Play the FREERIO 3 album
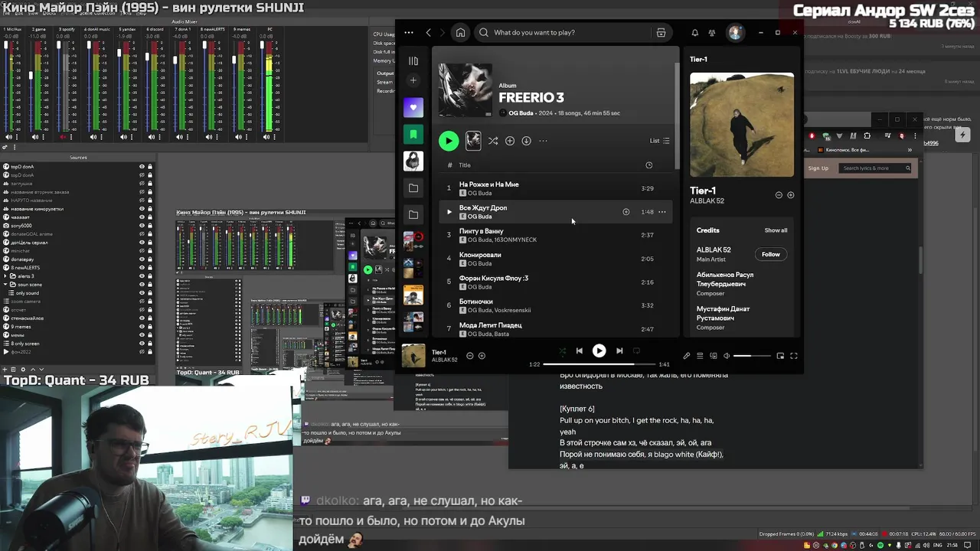980x551 pixels. pos(449,141)
